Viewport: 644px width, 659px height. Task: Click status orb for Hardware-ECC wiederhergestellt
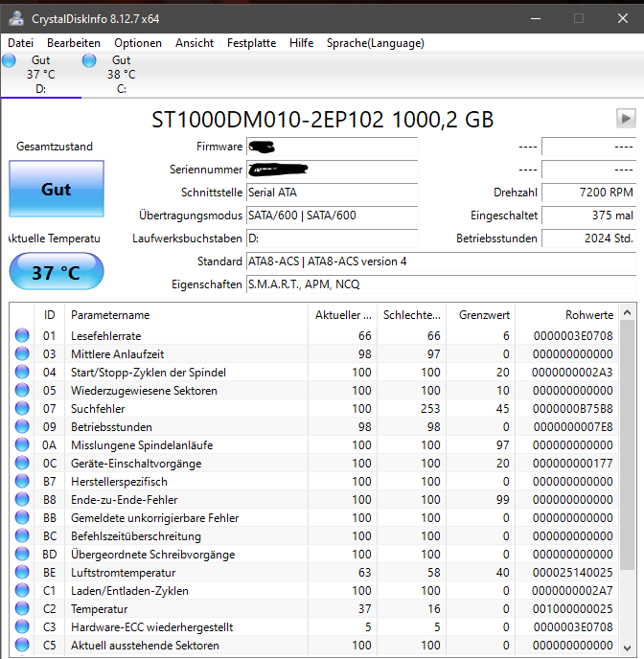point(22,626)
